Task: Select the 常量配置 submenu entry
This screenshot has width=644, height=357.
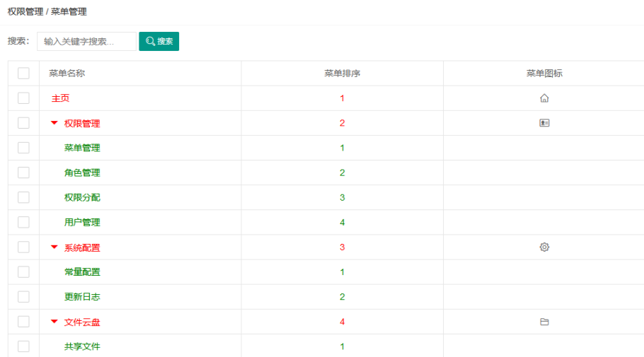Action: [x=82, y=272]
